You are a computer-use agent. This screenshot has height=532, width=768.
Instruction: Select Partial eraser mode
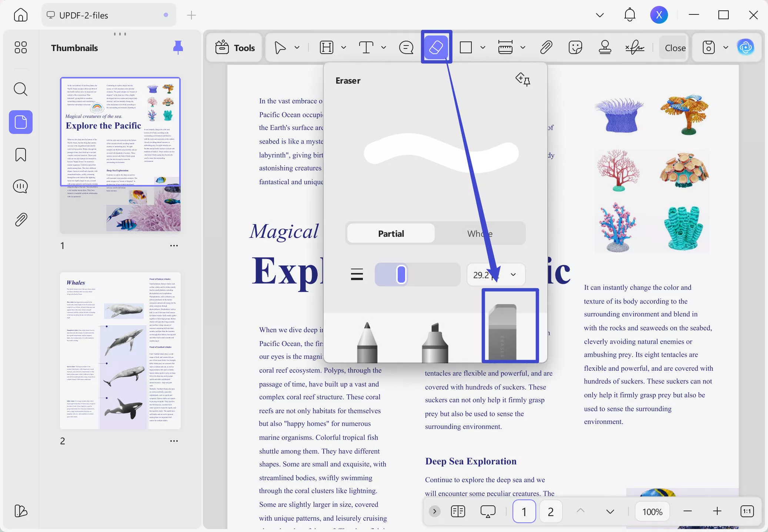pyautogui.click(x=391, y=233)
